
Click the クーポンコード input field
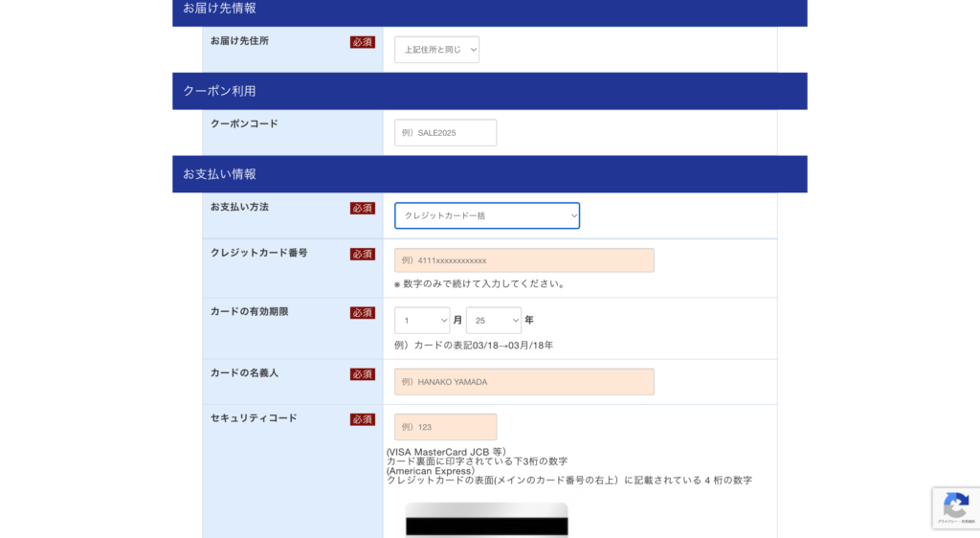point(445,133)
